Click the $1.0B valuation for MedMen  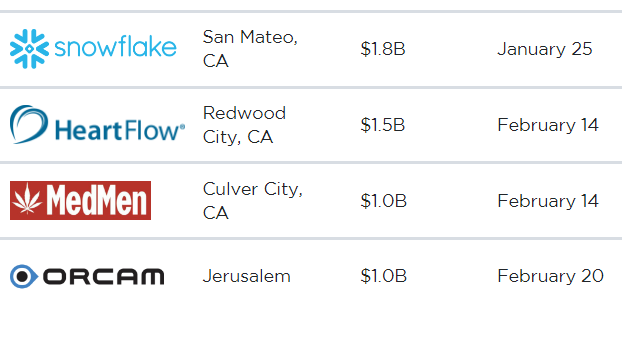coord(384,201)
